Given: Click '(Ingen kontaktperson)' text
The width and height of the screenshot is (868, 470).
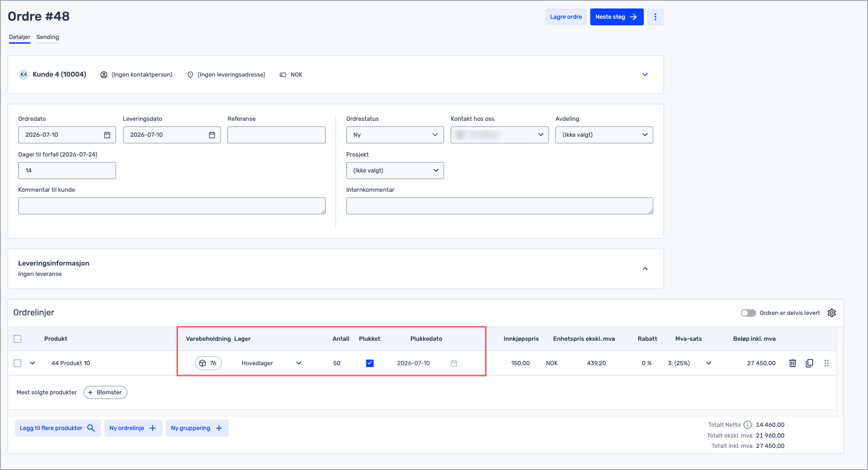Looking at the screenshot, I should (x=142, y=75).
